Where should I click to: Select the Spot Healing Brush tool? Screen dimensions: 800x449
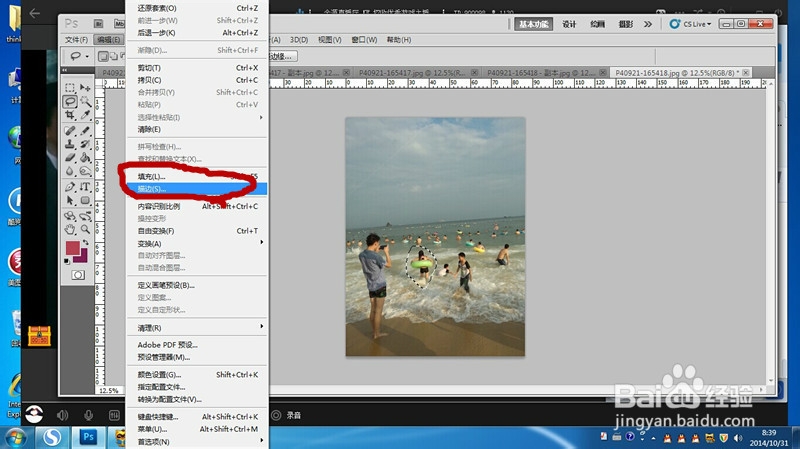tap(70, 131)
